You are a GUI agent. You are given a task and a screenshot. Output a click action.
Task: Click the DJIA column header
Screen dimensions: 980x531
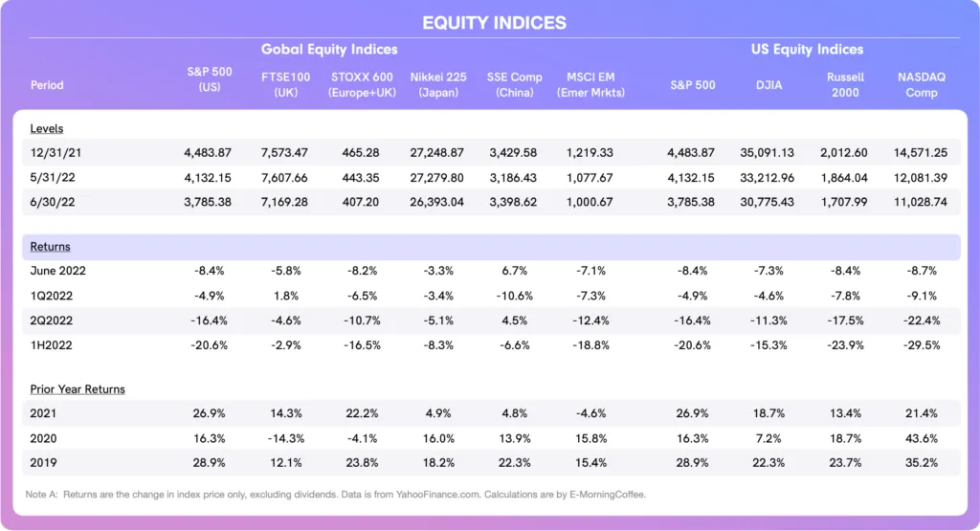click(x=768, y=85)
